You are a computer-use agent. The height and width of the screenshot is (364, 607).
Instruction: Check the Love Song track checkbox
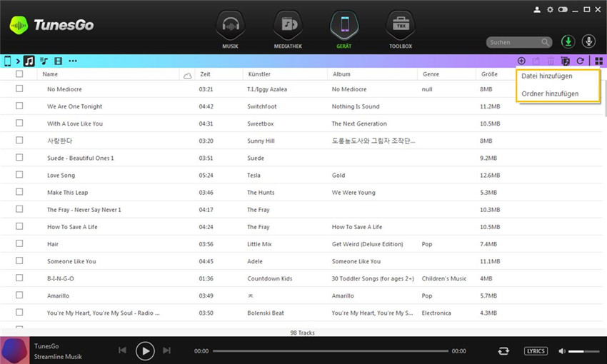tap(19, 174)
